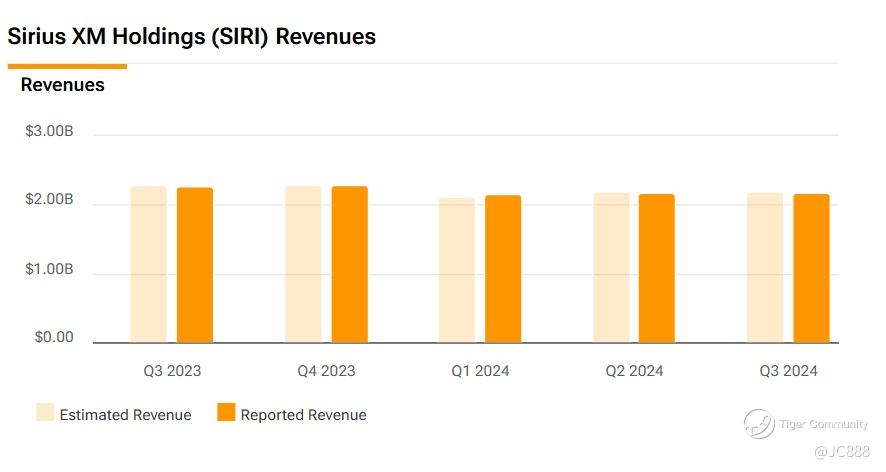Screen dimensions: 886x472
Task: Select the Q3 2023 estimated revenue bar
Action: pyautogui.click(x=149, y=265)
